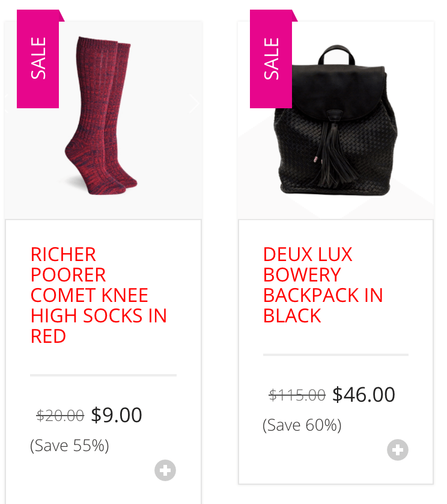The image size is (447, 504).
Task: Click the plus icon on the backpack card
Action: point(398,450)
